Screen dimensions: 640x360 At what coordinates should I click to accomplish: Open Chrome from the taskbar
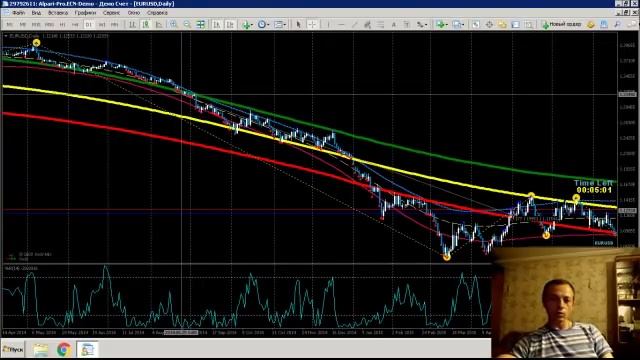(x=63, y=350)
